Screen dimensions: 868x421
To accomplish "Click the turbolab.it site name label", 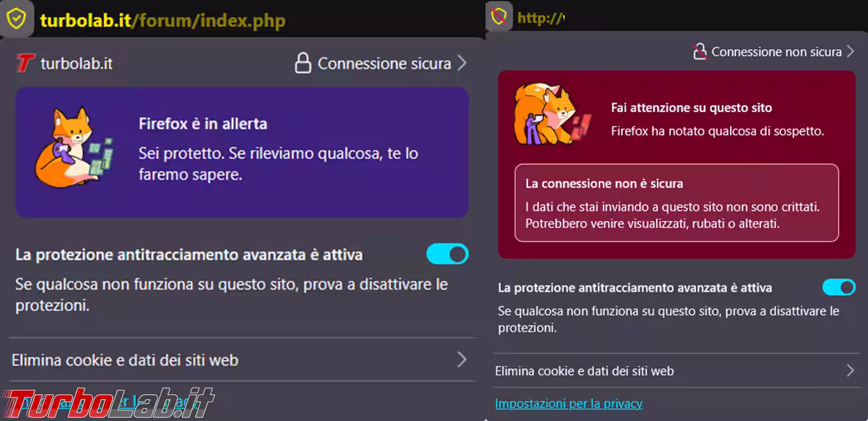I will pyautogui.click(x=76, y=64).
